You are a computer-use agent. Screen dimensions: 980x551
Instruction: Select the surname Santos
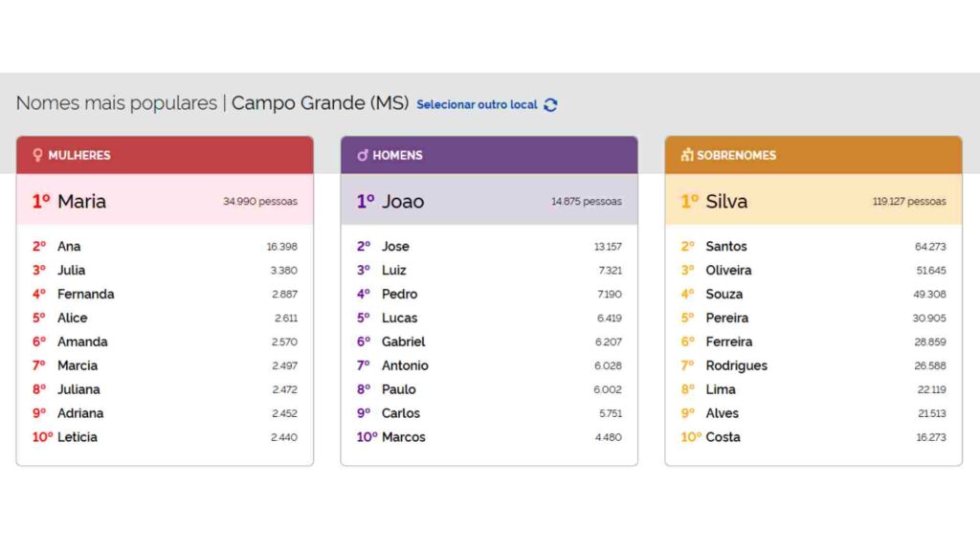[726, 246]
